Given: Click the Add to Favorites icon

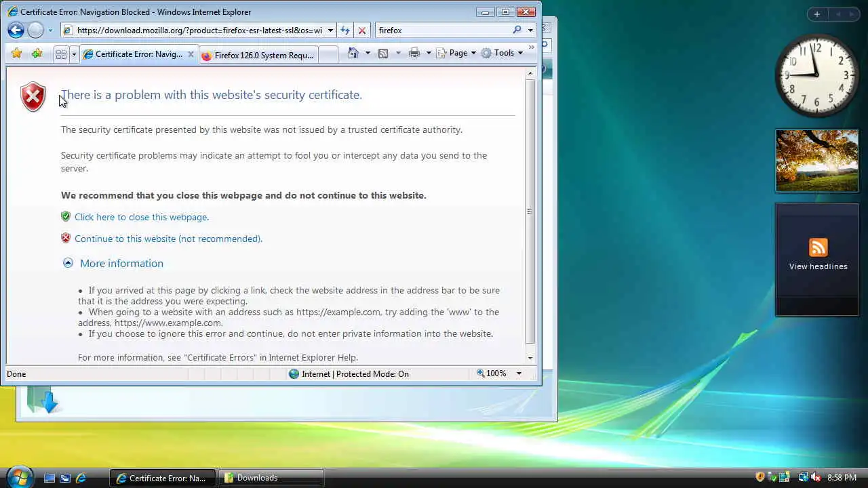Looking at the screenshot, I should click(x=37, y=54).
